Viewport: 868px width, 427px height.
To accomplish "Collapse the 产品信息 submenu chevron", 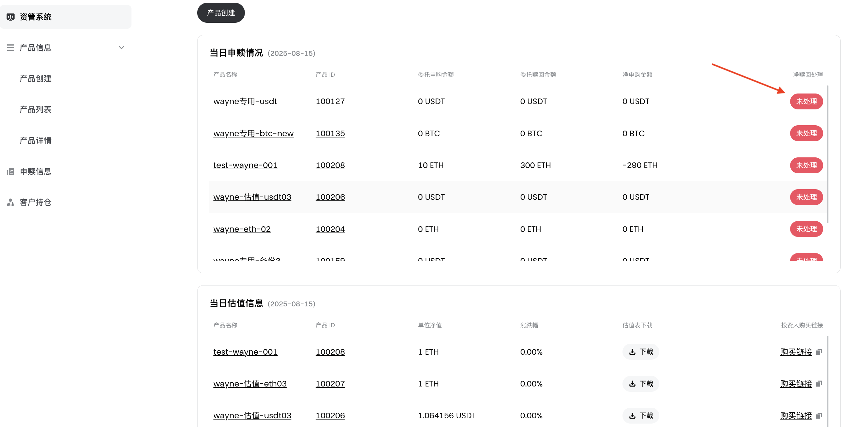I will [x=122, y=47].
